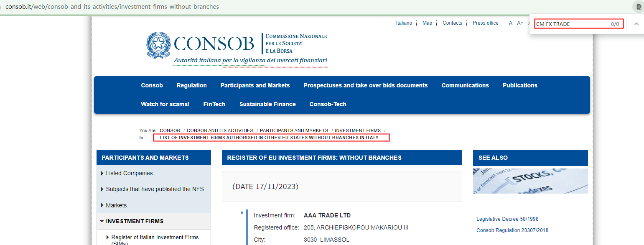Open Sustainable Finance menu item
The height and width of the screenshot is (245, 644).
pyautogui.click(x=267, y=104)
